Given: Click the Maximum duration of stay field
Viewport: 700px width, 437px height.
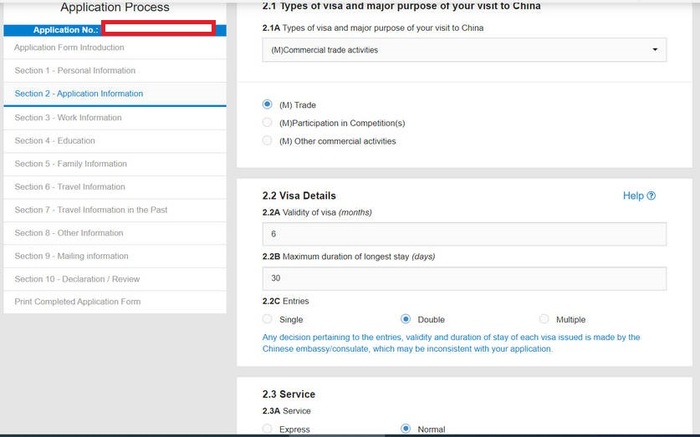Looking at the screenshot, I should point(464,278).
